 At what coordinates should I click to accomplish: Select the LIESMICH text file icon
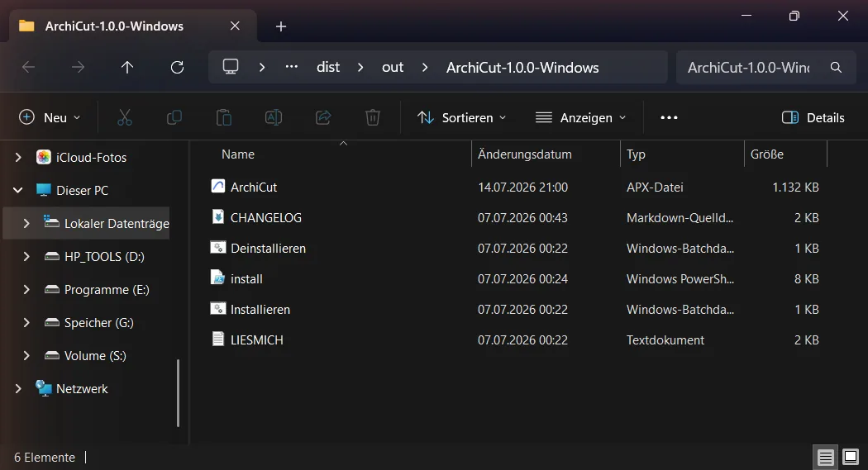coord(218,339)
